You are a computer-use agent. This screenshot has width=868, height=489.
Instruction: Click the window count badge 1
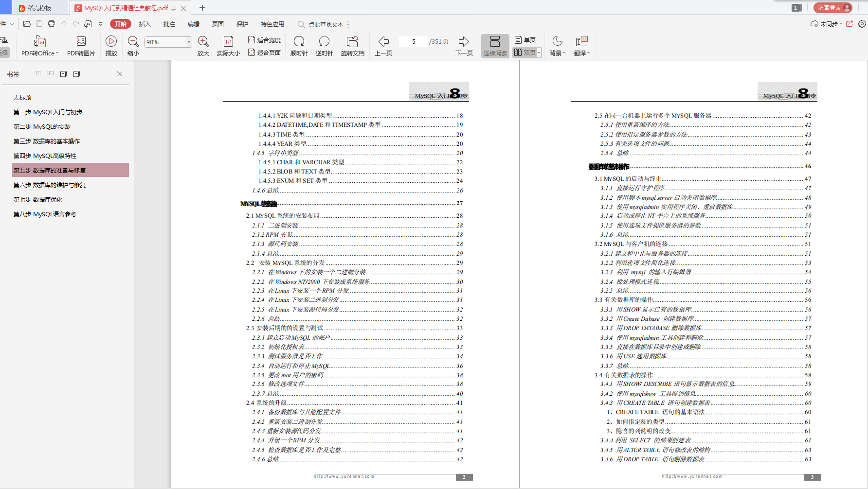pos(796,7)
